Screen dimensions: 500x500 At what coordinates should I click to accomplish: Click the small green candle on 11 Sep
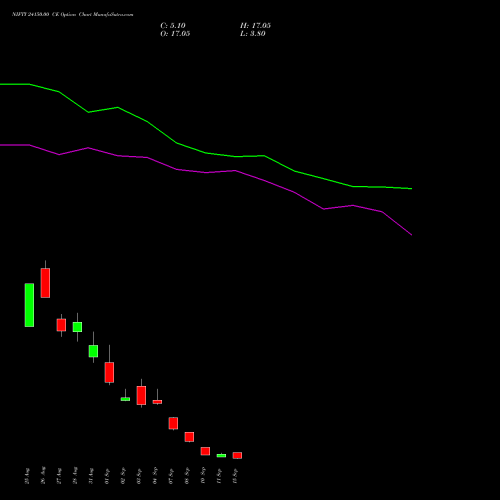click(221, 455)
